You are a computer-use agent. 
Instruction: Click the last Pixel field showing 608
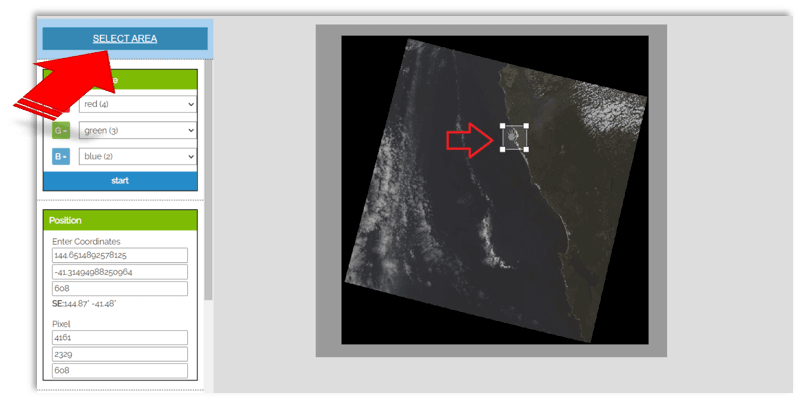coord(120,371)
